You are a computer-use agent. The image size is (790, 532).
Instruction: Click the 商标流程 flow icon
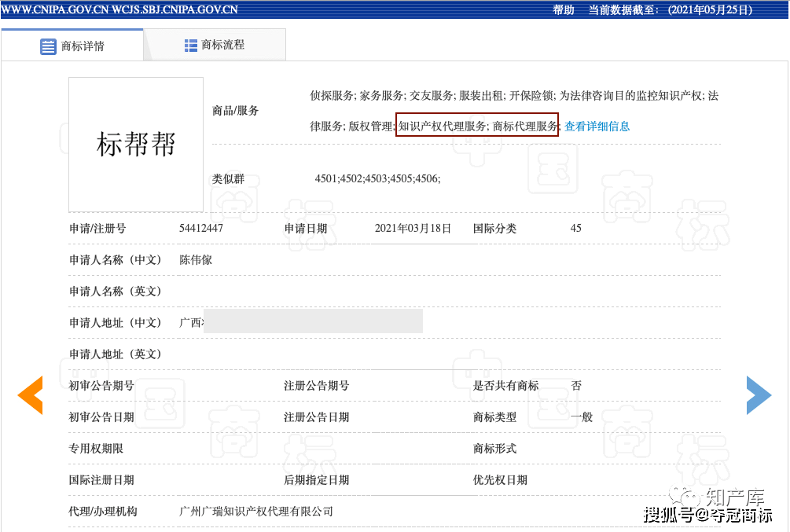coord(191,46)
